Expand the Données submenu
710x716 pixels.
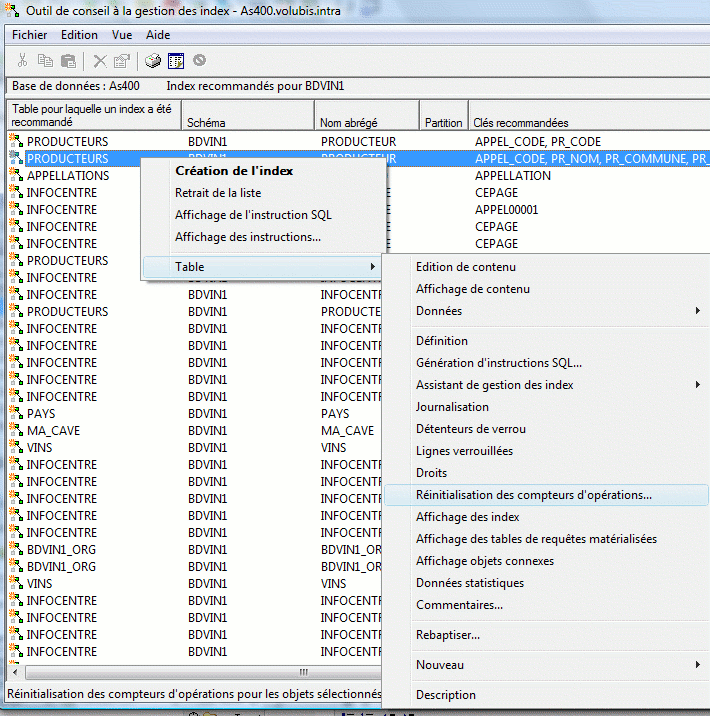point(546,311)
